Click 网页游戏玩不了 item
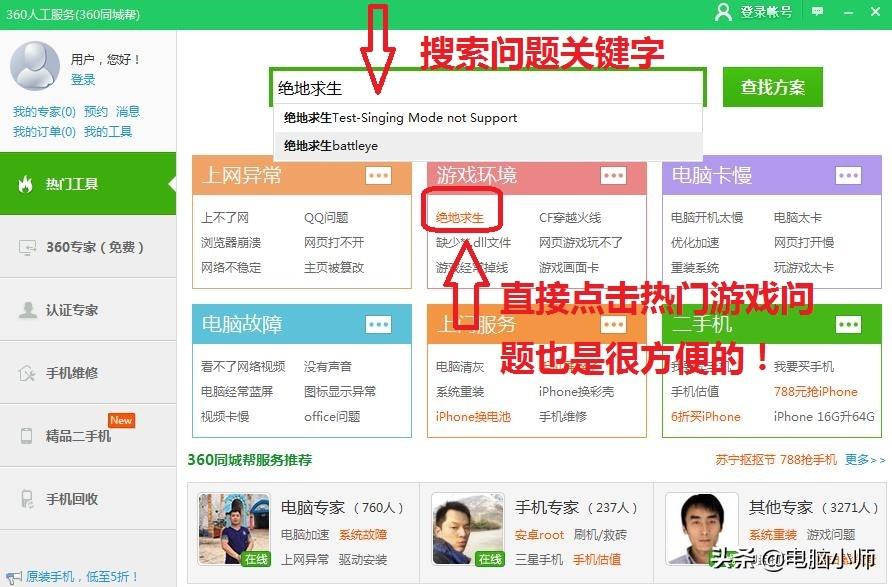This screenshot has height=587, width=892. tap(581, 243)
